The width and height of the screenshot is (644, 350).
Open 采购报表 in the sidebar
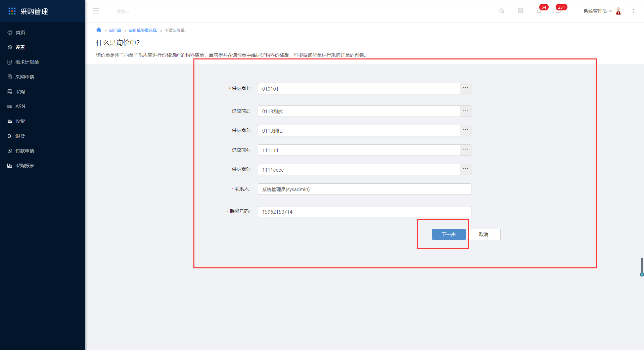coord(43,166)
